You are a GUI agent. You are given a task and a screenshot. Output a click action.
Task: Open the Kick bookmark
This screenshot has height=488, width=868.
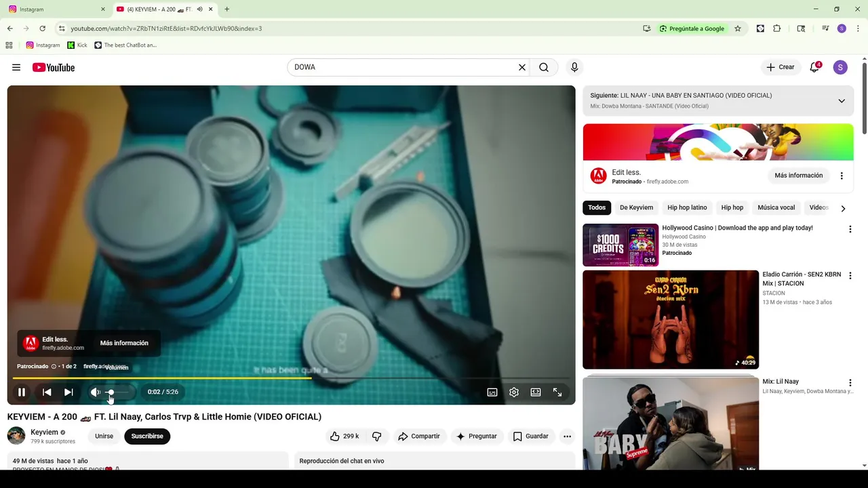tap(77, 45)
